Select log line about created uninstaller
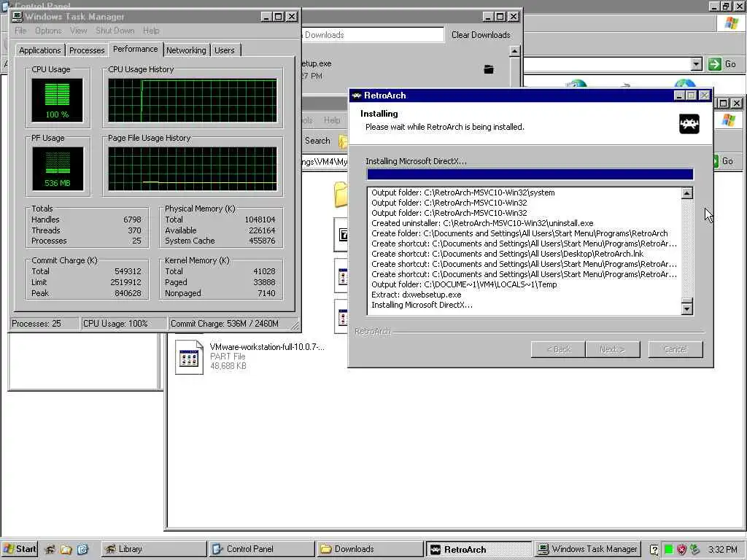 click(x=482, y=223)
